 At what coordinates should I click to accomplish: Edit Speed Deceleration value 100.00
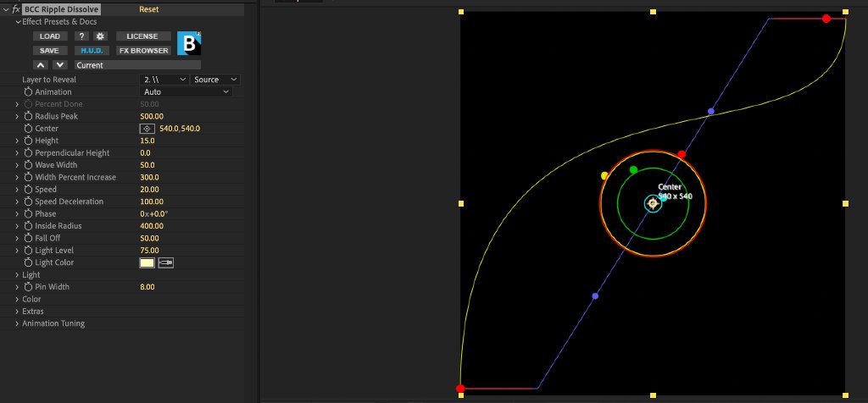[x=152, y=201]
